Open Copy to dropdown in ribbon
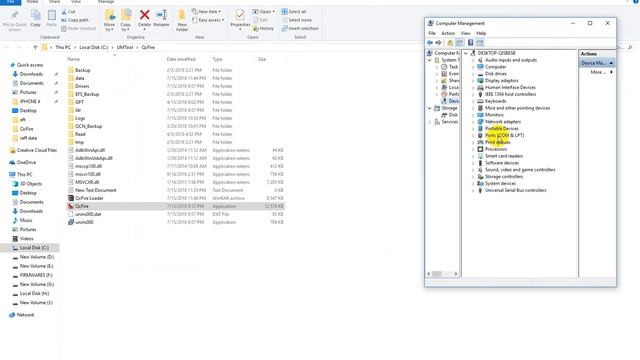The height and width of the screenshot is (360, 640). [125, 20]
